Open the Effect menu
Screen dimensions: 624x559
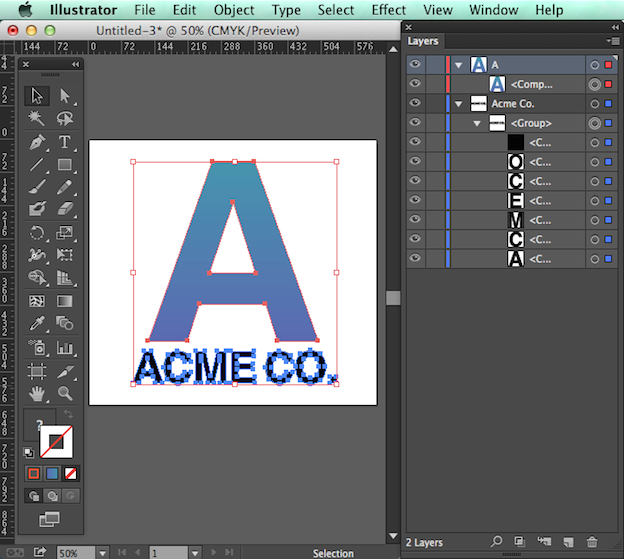[388, 10]
